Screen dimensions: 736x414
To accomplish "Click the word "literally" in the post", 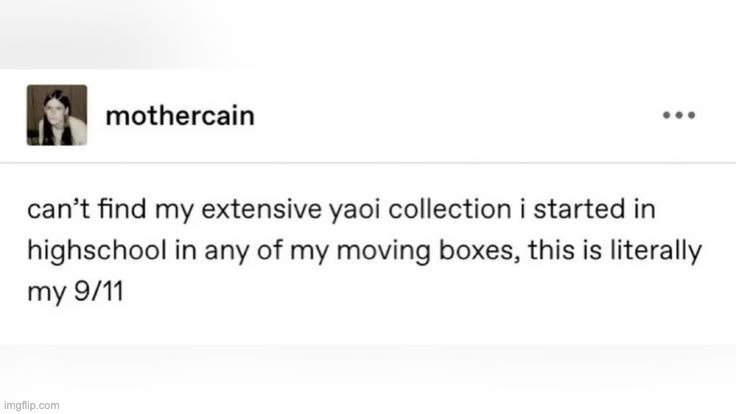I will pyautogui.click(x=655, y=255).
